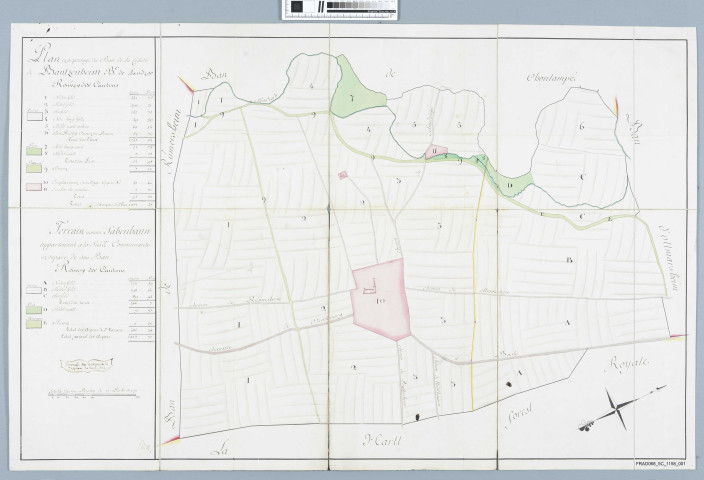Click the 'Hartt' label at map bottom

(x=382, y=437)
